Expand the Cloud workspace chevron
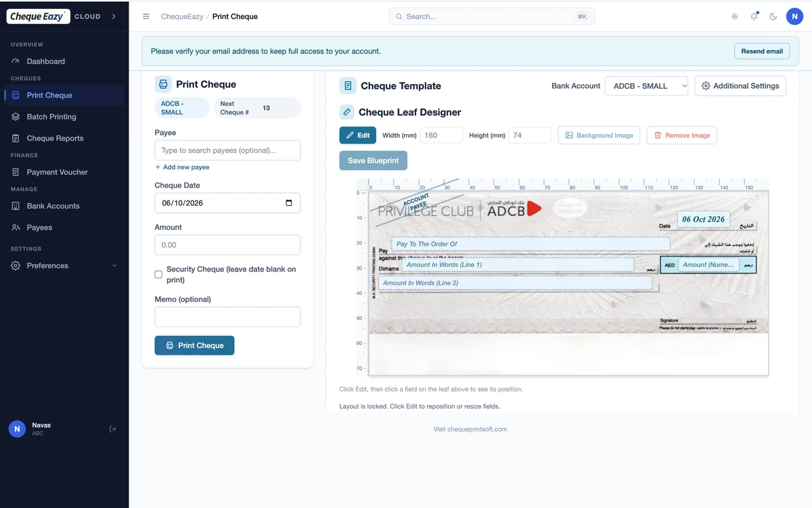Viewport: 812px width, 508px height. 114,16
